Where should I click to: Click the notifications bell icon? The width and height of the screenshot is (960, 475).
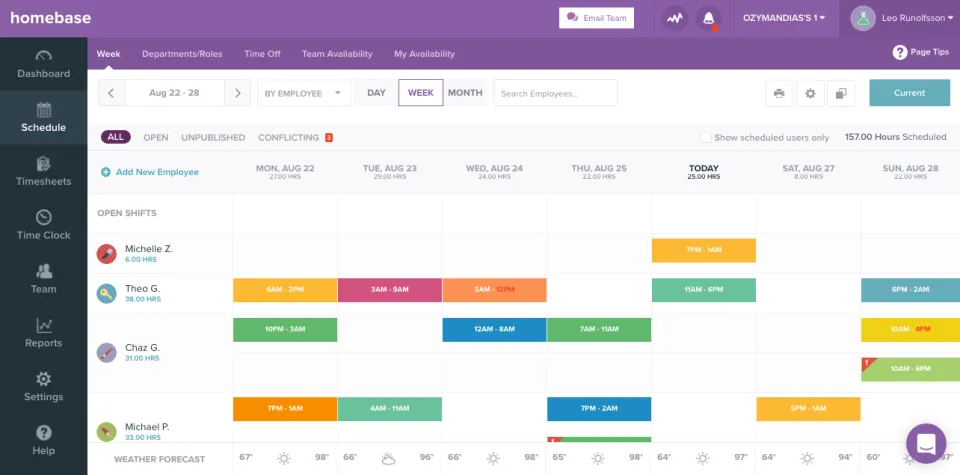[x=708, y=18]
